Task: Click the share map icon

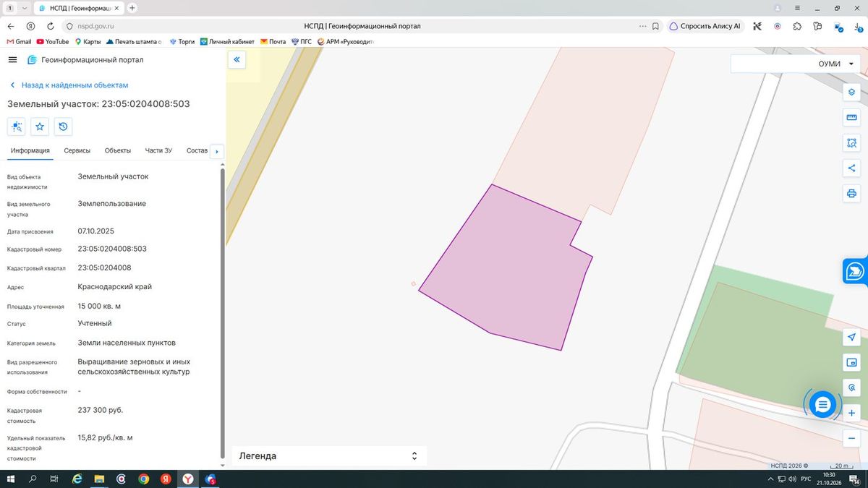Action: 851,168
